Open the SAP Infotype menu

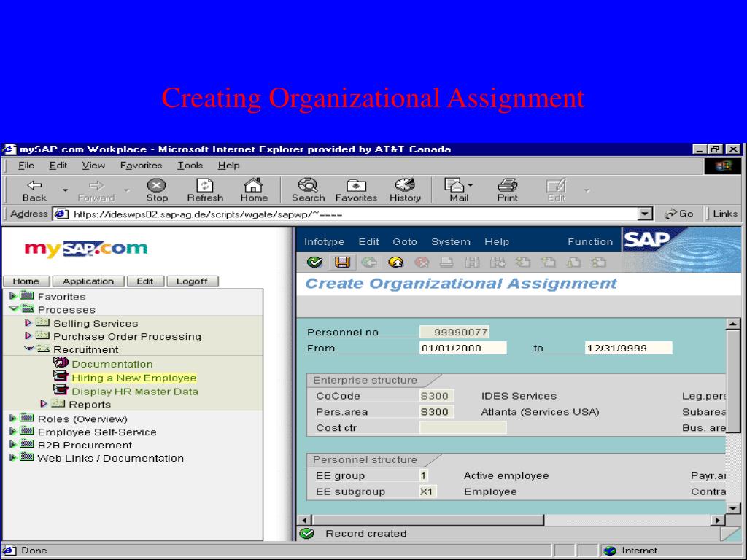pyautogui.click(x=324, y=242)
